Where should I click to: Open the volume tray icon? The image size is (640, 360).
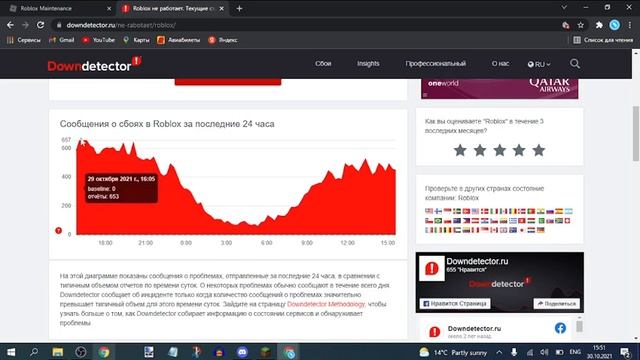click(544, 352)
